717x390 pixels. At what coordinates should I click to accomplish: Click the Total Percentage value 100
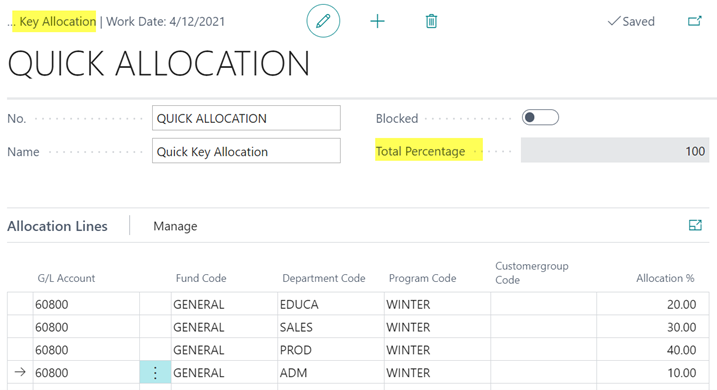point(615,150)
